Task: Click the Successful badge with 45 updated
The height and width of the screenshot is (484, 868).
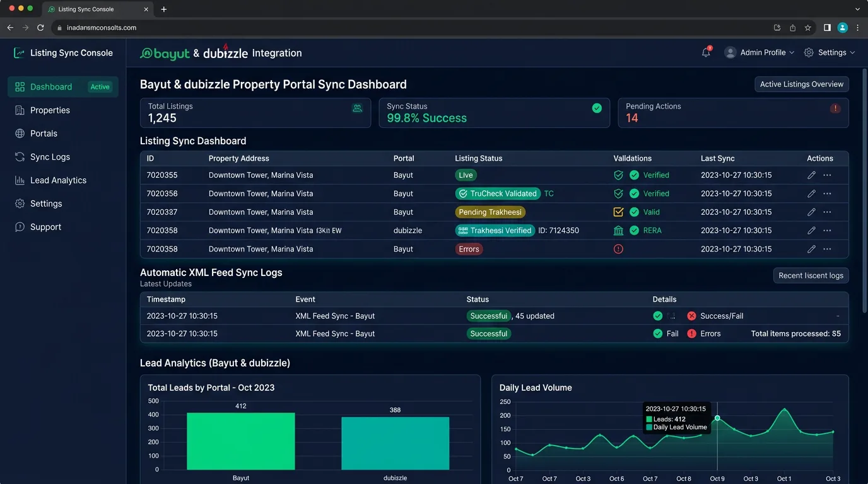Action: coord(489,316)
